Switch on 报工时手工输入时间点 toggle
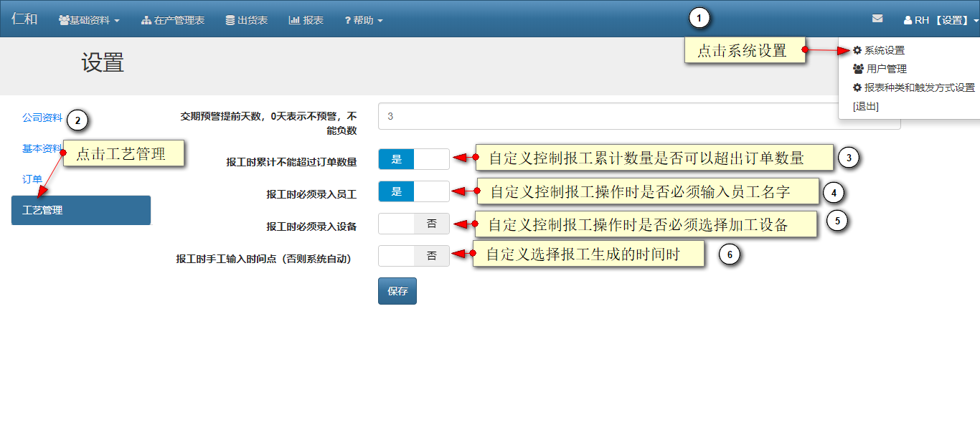Viewport: 980px width, 448px height. [x=413, y=256]
